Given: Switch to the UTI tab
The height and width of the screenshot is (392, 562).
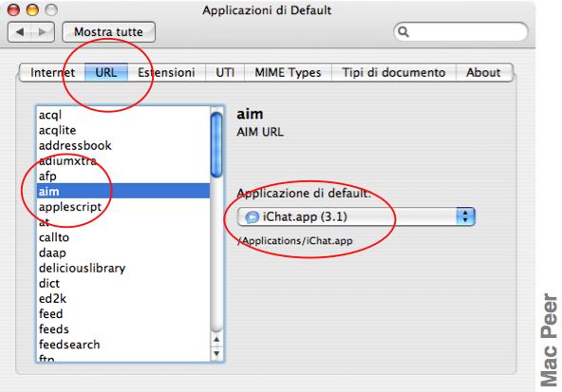Looking at the screenshot, I should (x=225, y=72).
